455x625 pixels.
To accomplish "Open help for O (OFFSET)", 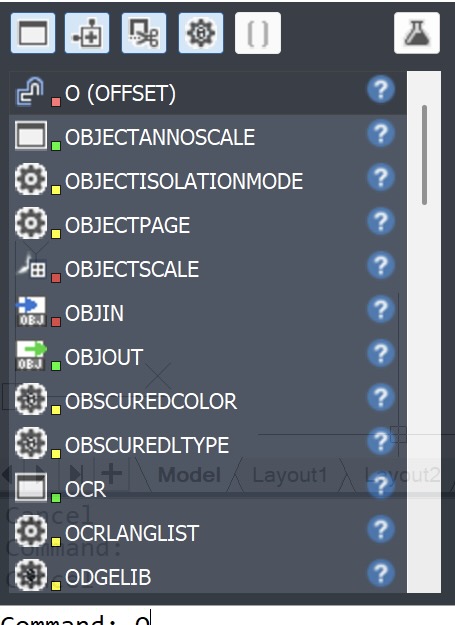I will pyautogui.click(x=381, y=89).
